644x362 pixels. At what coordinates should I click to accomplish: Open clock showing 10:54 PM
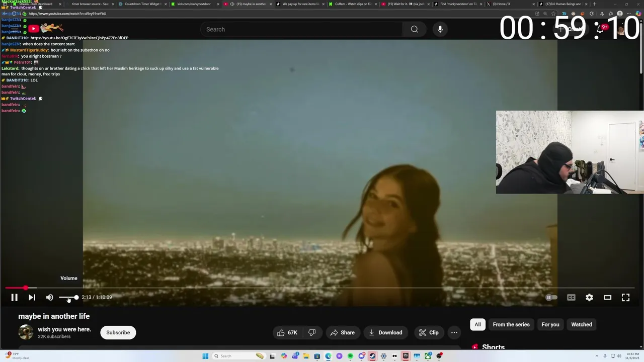[632, 356]
